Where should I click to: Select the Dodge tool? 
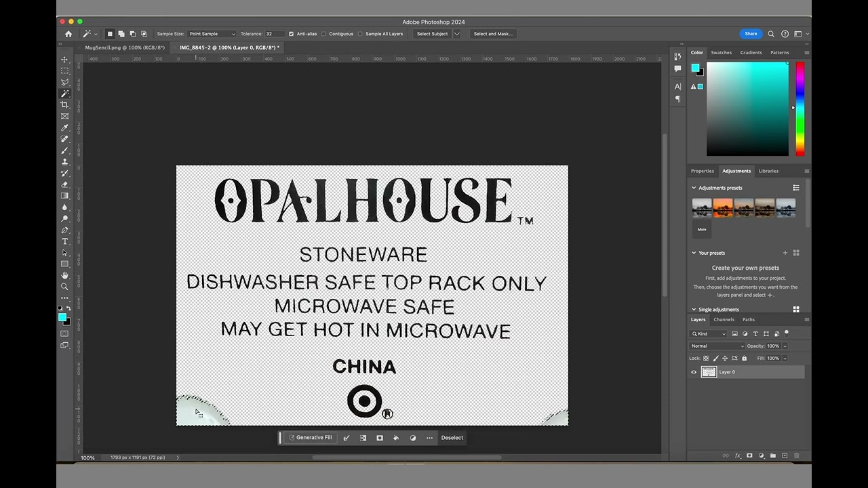65,218
